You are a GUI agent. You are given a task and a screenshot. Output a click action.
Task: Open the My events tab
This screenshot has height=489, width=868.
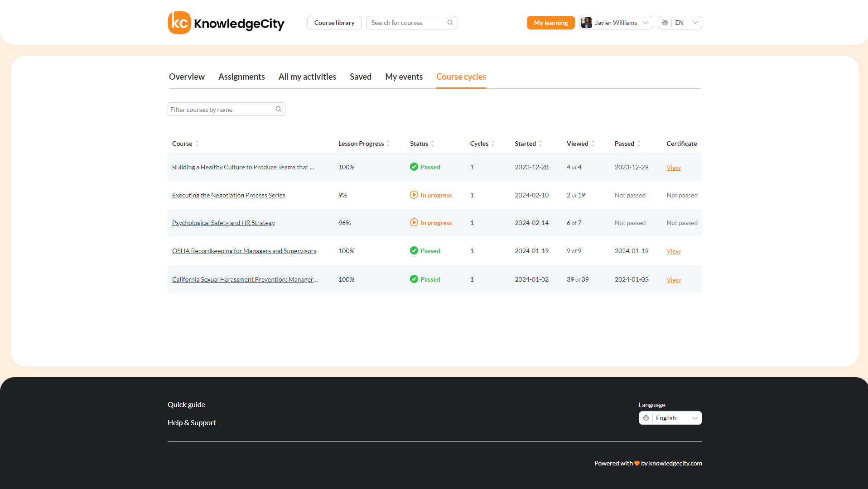(403, 77)
